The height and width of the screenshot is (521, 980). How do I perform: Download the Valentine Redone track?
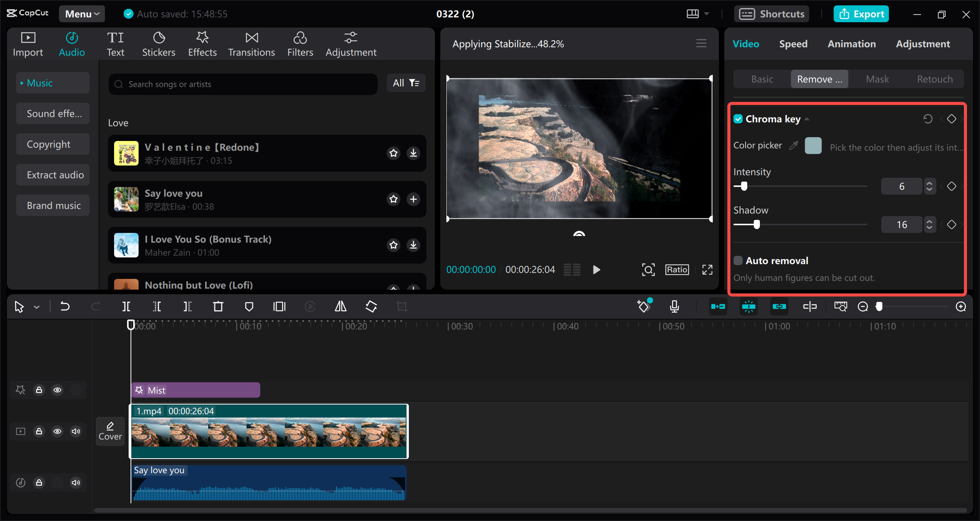pyautogui.click(x=413, y=153)
